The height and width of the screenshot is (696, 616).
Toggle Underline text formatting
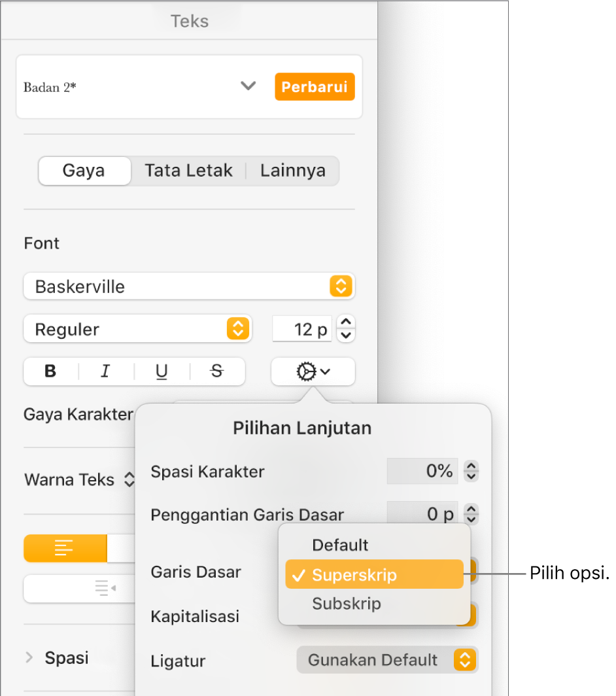coord(162,371)
